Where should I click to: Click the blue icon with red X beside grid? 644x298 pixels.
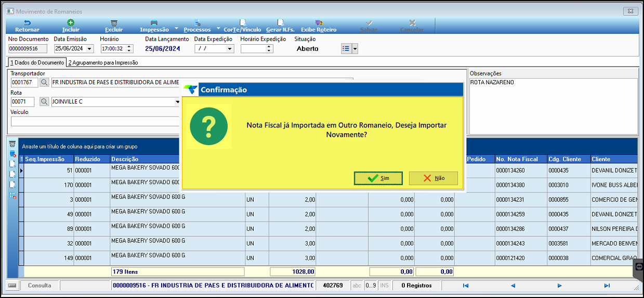[12, 154]
